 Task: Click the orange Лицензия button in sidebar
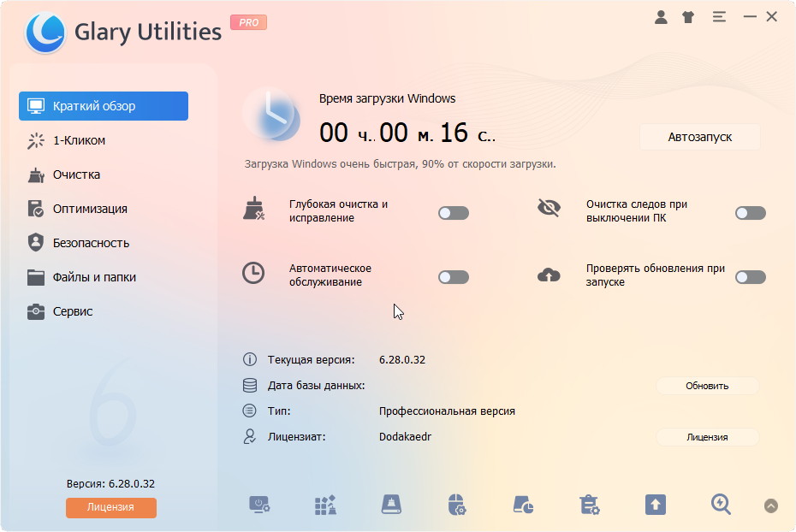110,507
